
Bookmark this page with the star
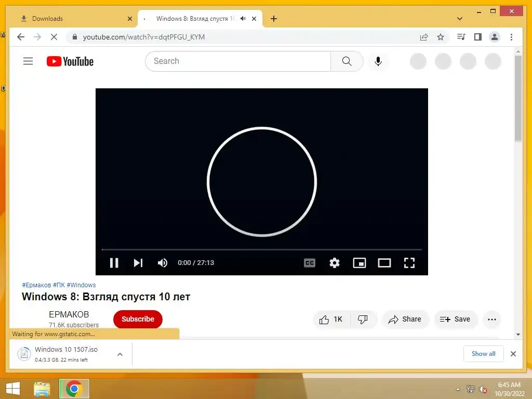click(x=441, y=37)
